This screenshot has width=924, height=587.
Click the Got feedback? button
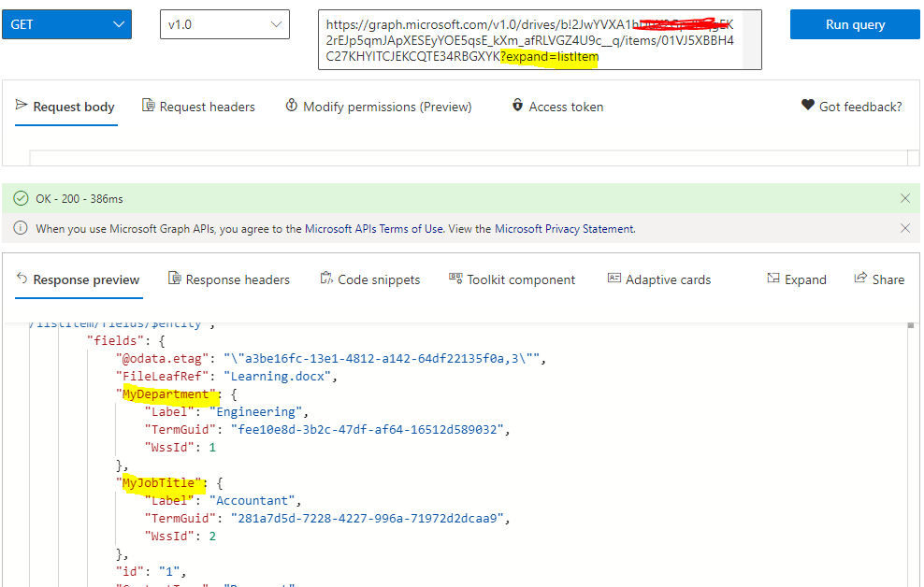[851, 107]
